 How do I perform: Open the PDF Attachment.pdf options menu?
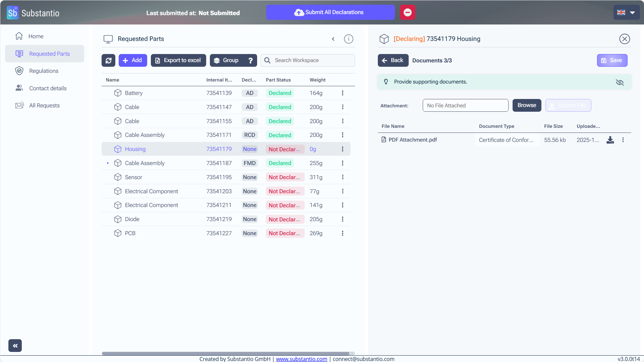pyautogui.click(x=623, y=140)
